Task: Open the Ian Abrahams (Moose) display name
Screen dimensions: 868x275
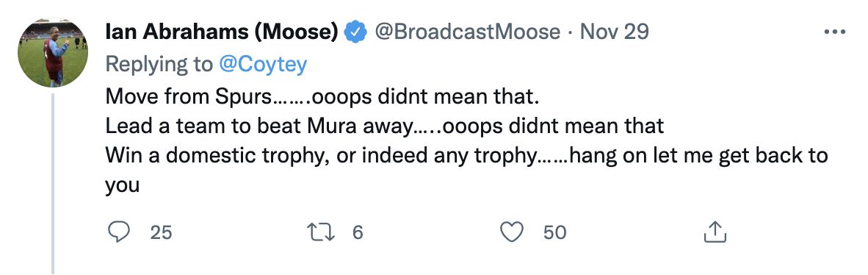Action: pos(222,32)
